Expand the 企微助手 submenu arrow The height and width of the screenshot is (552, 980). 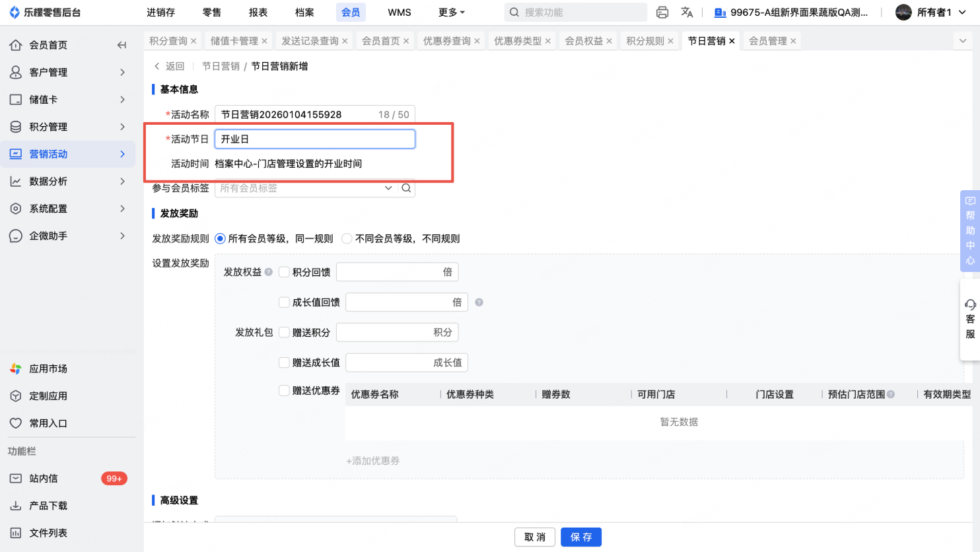(x=122, y=236)
